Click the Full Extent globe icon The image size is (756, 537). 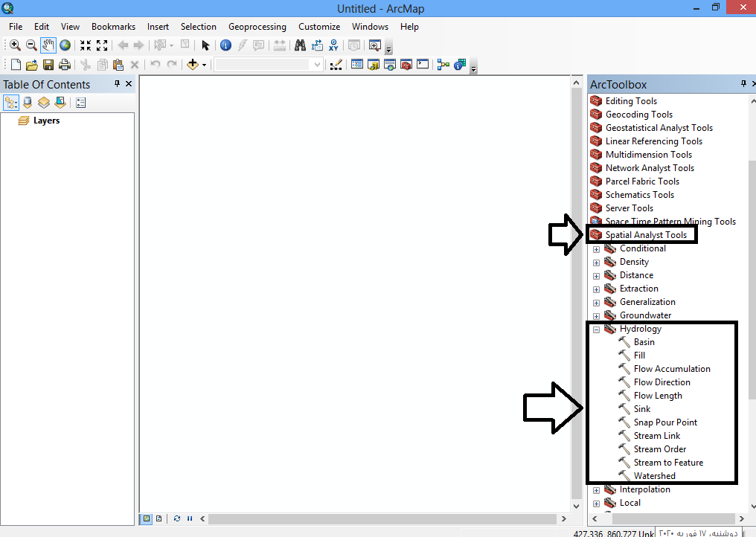(65, 45)
